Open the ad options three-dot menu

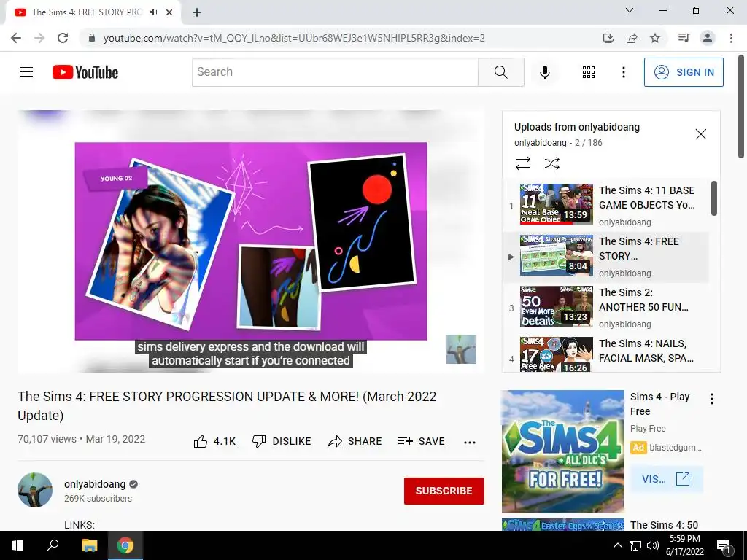[x=712, y=399]
